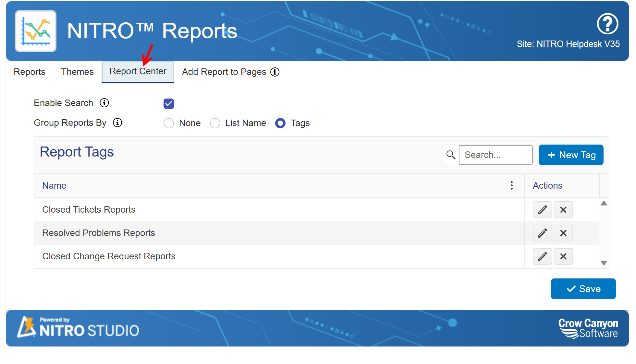
Task: Click the NITRO Reports logo icon
Action: point(35,31)
